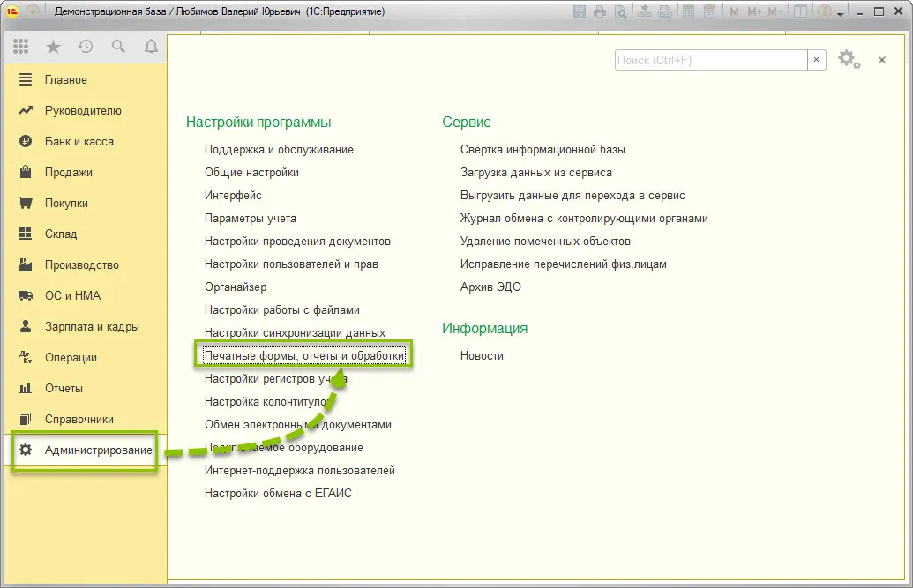Open the title bar service dropdown arrow
The height and width of the screenshot is (588, 913).
840,14
